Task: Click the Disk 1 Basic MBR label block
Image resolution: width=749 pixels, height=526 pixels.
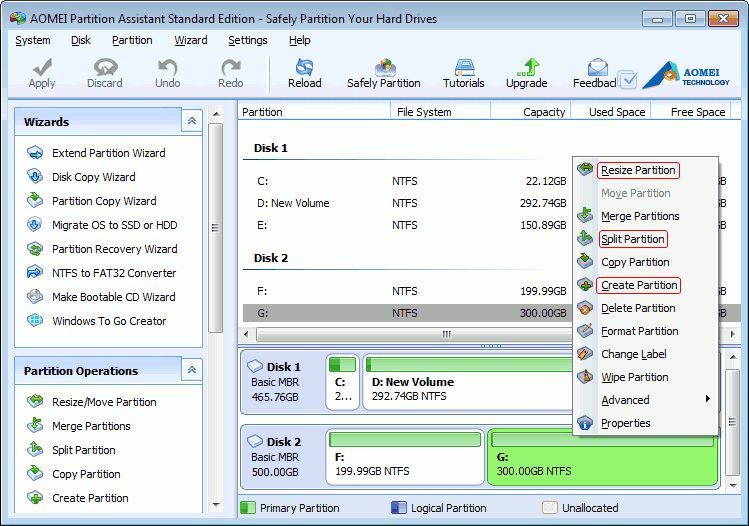Action: click(283, 382)
